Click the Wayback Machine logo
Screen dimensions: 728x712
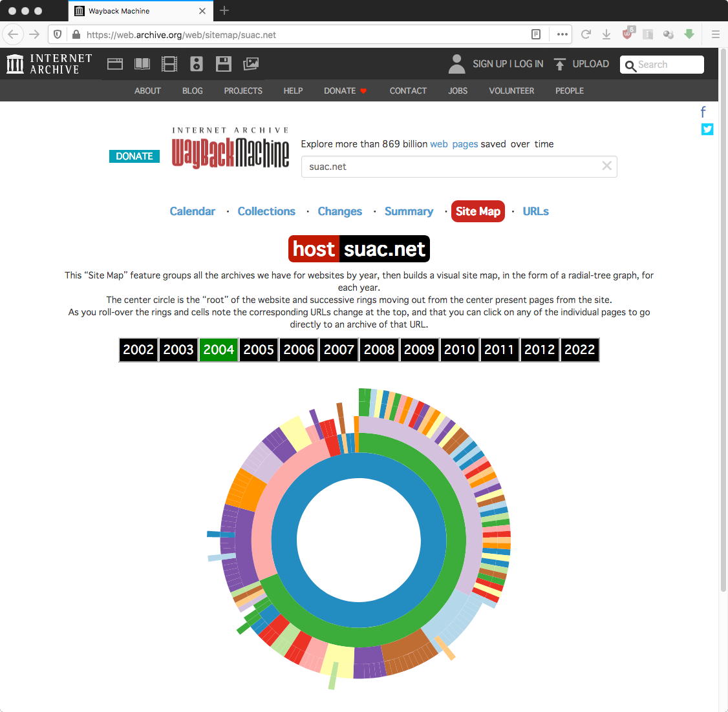(x=230, y=147)
